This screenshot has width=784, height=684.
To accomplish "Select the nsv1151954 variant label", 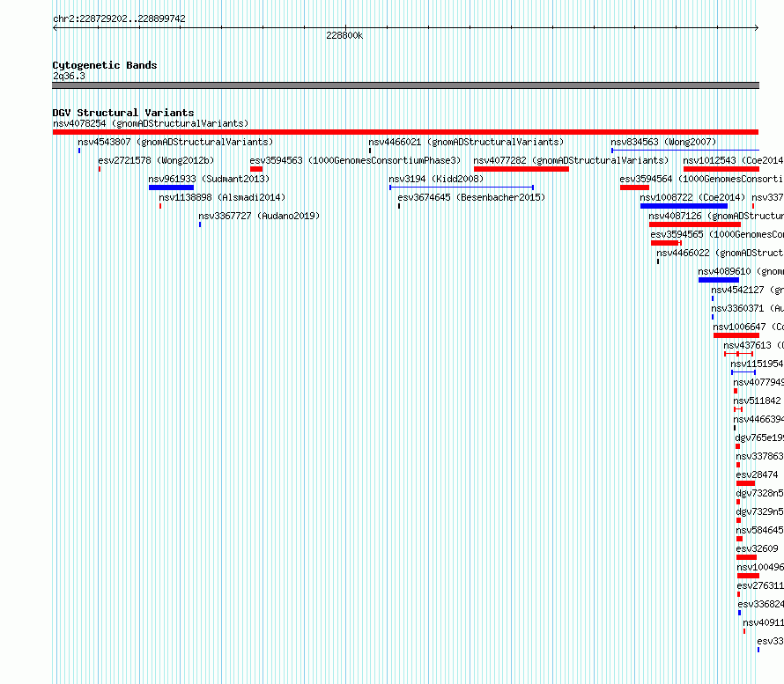I will click(757, 364).
